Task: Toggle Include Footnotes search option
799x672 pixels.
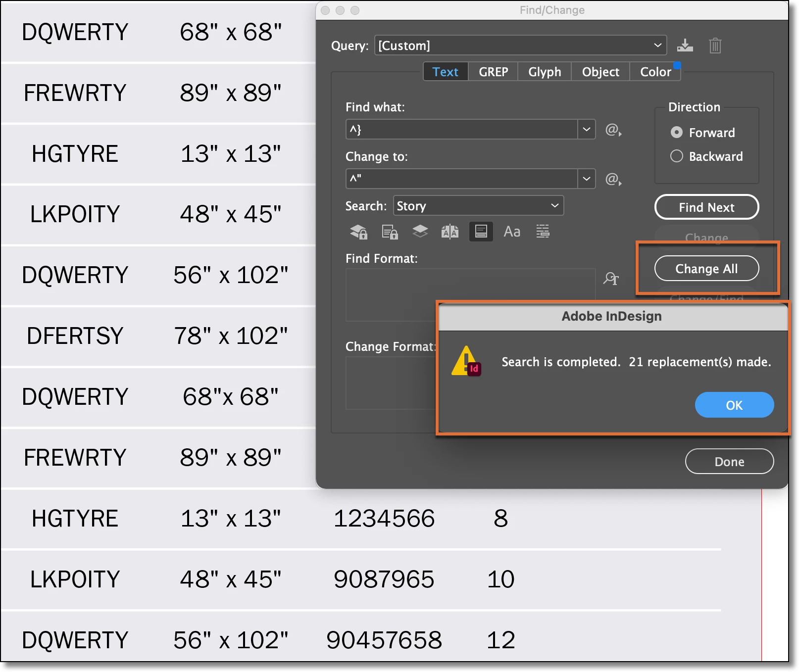Action: pyautogui.click(x=481, y=232)
